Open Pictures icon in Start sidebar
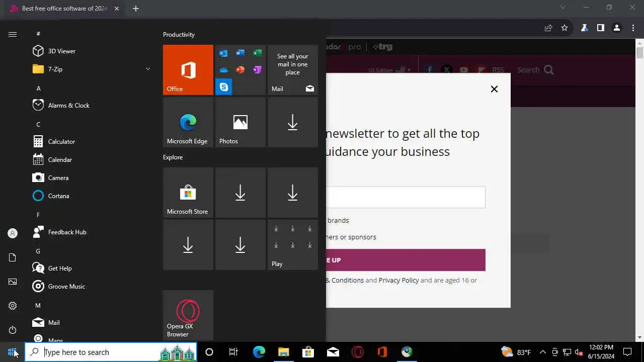 click(13, 282)
